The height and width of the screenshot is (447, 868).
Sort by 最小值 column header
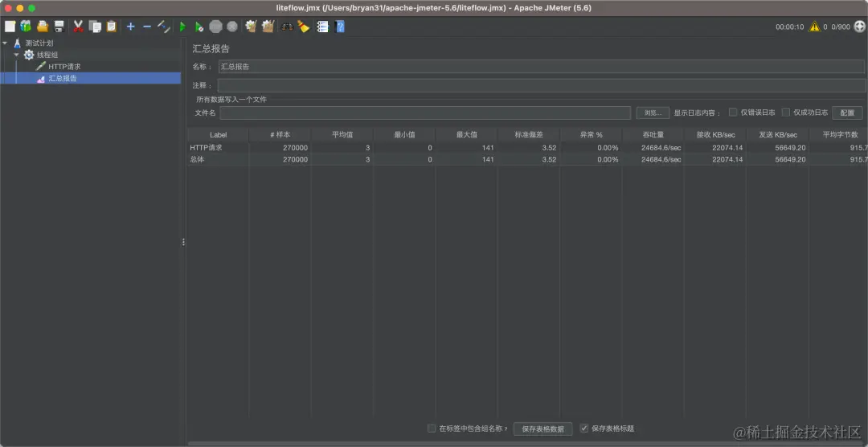[x=404, y=134]
